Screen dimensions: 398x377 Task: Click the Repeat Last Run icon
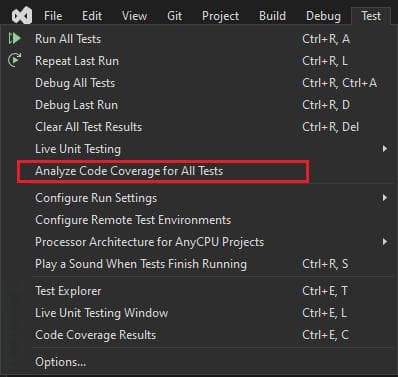(x=15, y=60)
